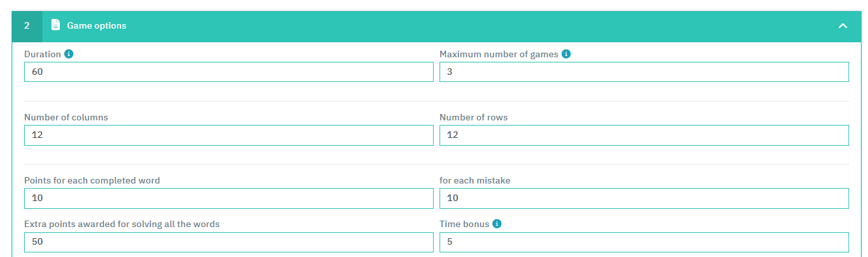Image resolution: width=868 pixels, height=257 pixels.
Task: Collapse the Game options section using the chevron
Action: (843, 26)
